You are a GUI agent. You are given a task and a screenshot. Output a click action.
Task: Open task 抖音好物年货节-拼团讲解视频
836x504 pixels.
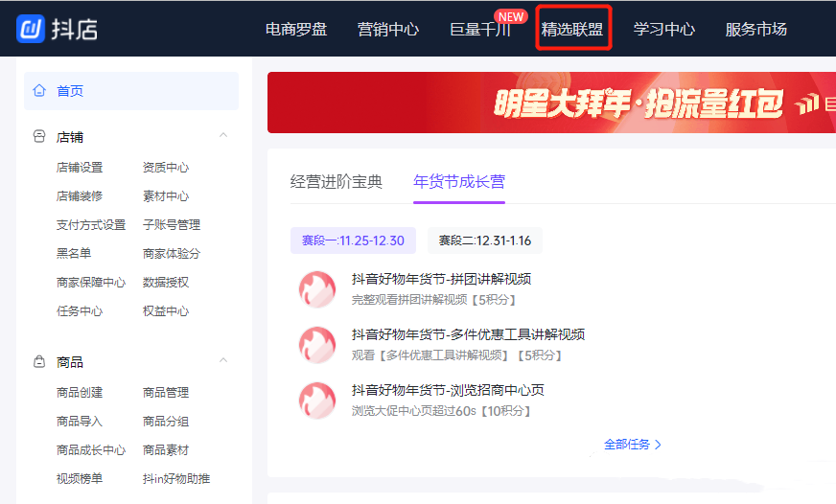[x=441, y=279]
